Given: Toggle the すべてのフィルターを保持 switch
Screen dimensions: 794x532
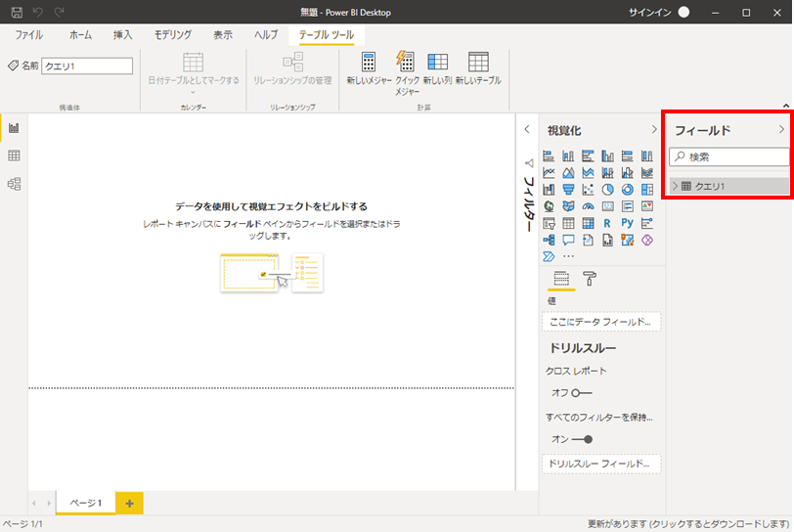Looking at the screenshot, I should [582, 439].
